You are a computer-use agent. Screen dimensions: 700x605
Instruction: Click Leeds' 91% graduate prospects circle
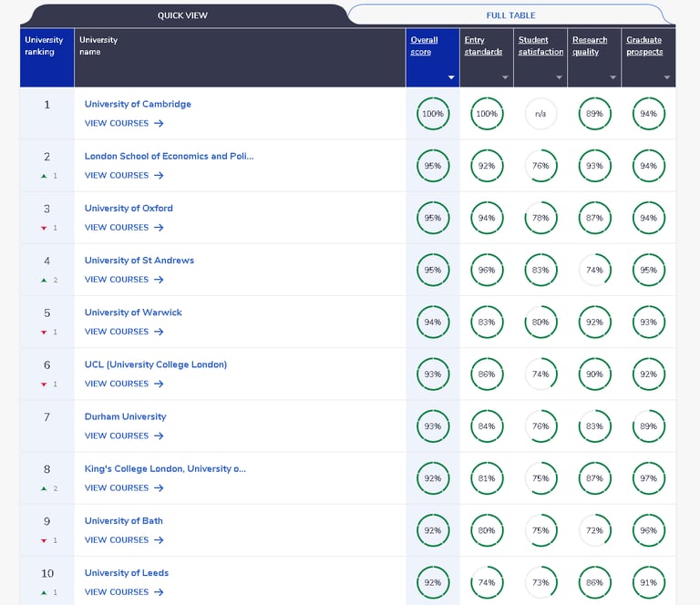point(649,583)
